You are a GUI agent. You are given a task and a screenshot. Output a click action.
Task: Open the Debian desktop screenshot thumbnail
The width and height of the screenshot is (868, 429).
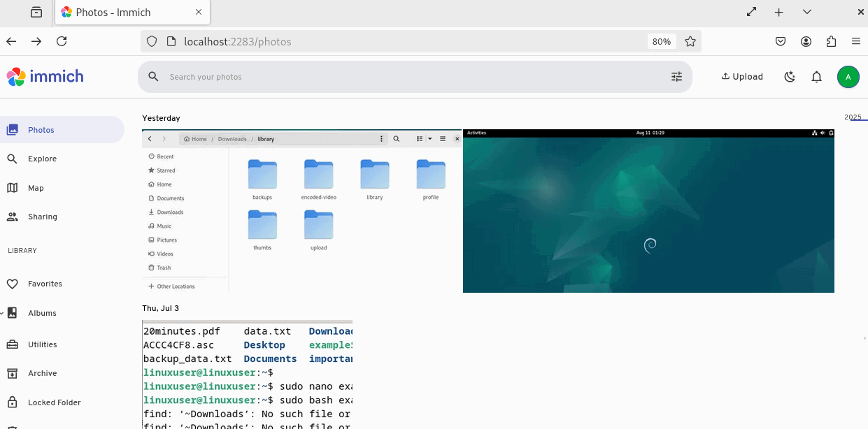(648, 211)
